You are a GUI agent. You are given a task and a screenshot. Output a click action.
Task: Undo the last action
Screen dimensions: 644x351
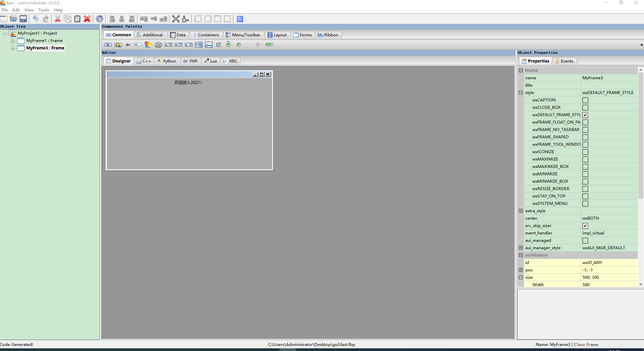[36, 19]
